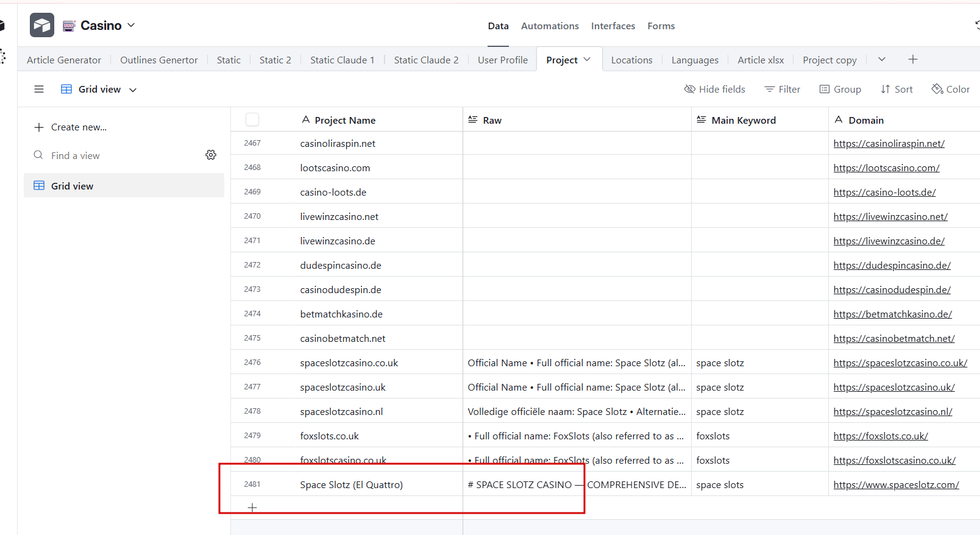980x535 pixels.
Task: Open view list settings gear icon
Action: (211, 155)
